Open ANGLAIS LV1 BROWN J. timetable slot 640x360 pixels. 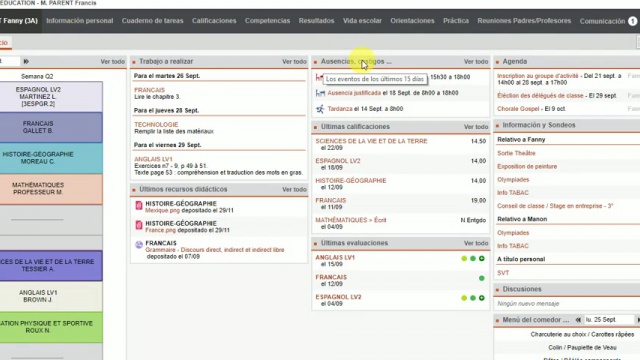(x=51, y=296)
